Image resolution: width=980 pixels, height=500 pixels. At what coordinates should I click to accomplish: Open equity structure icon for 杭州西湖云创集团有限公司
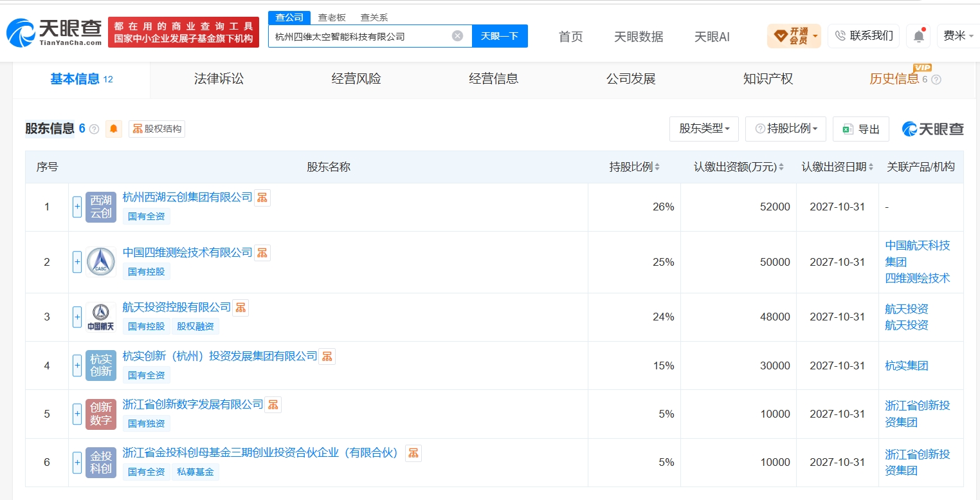tap(262, 198)
